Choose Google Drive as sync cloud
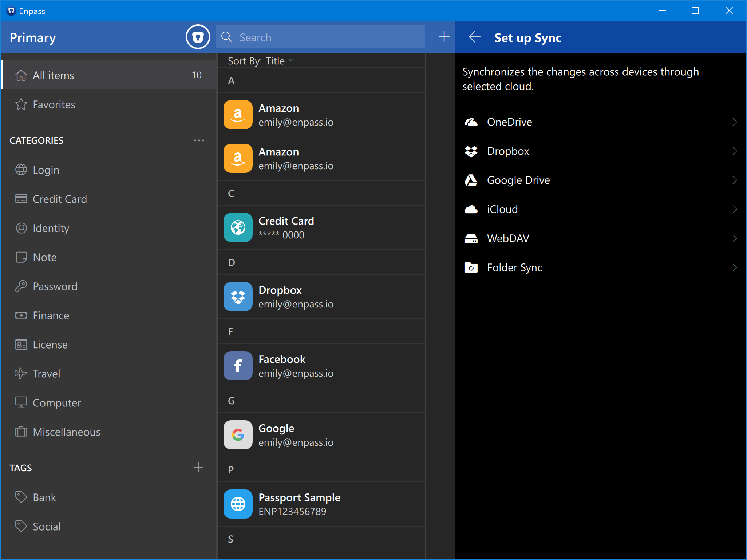Screen dimensions: 747x560 click(601, 180)
